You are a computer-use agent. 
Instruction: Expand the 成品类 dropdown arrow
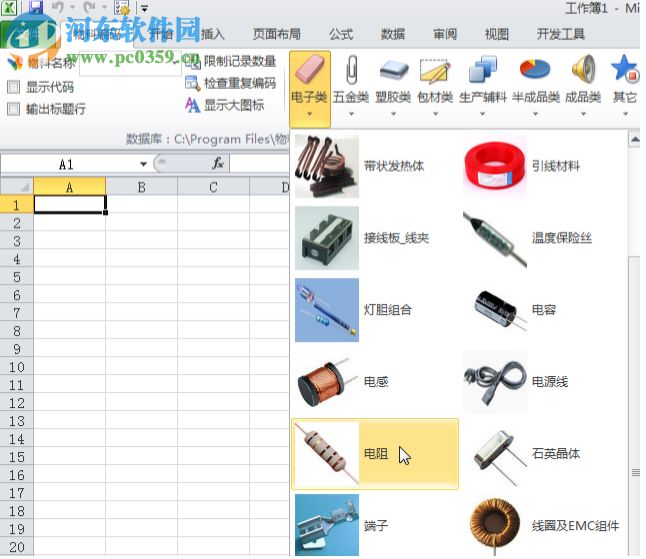[x=583, y=114]
